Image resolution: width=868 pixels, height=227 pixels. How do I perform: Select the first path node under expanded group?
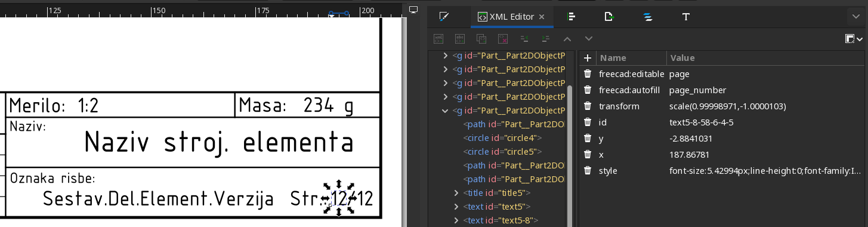[x=514, y=124]
